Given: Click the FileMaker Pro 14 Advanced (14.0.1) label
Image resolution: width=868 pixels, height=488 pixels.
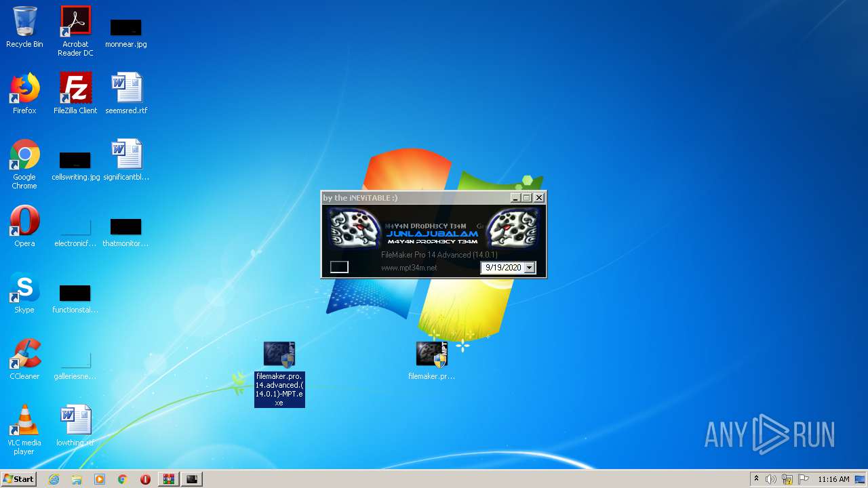Looking at the screenshot, I should click(439, 255).
